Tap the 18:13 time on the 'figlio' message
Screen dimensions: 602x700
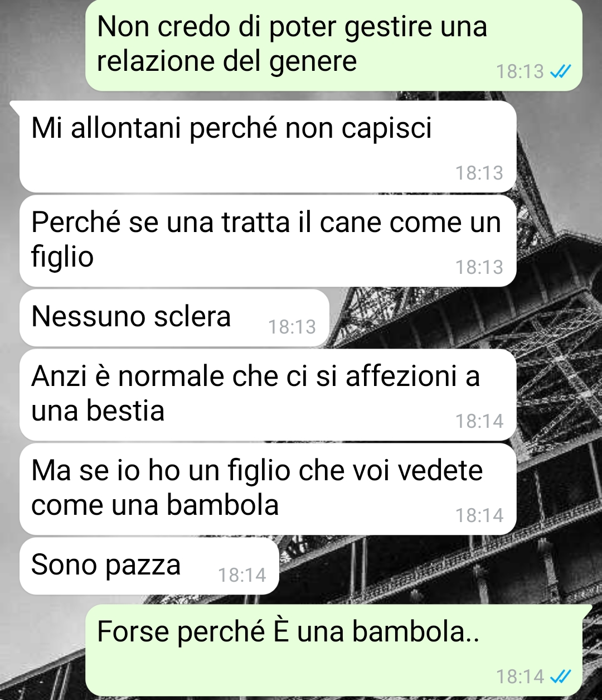coord(479,267)
